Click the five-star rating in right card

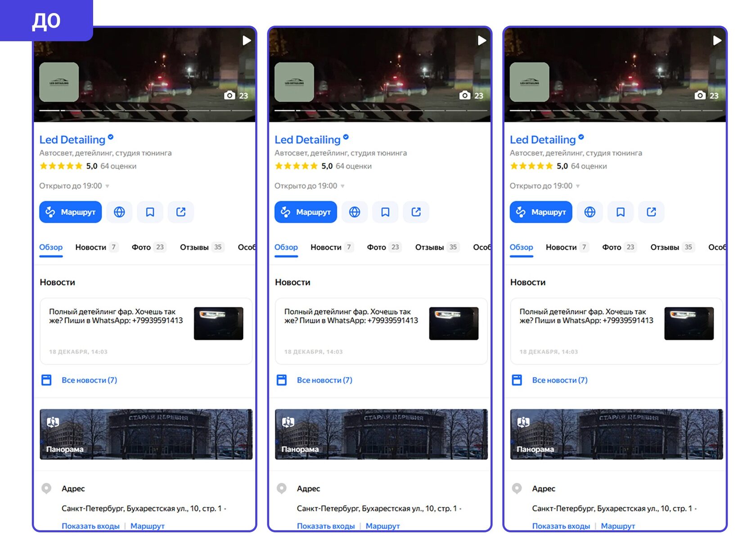(x=531, y=166)
